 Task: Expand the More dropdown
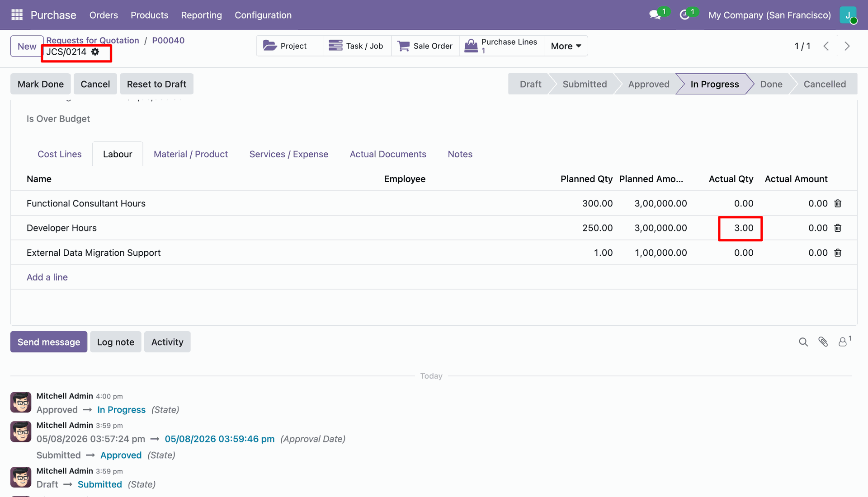coord(566,46)
